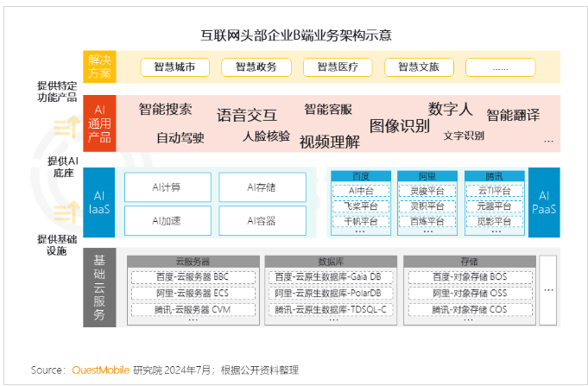This screenshot has height=386, width=588.
Task: Click the orange 解决方案 label block
Action: point(98,66)
